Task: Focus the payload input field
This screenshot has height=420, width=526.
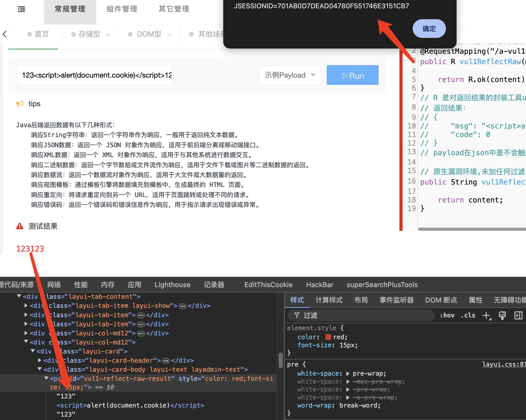Action: pyautogui.click(x=94, y=75)
